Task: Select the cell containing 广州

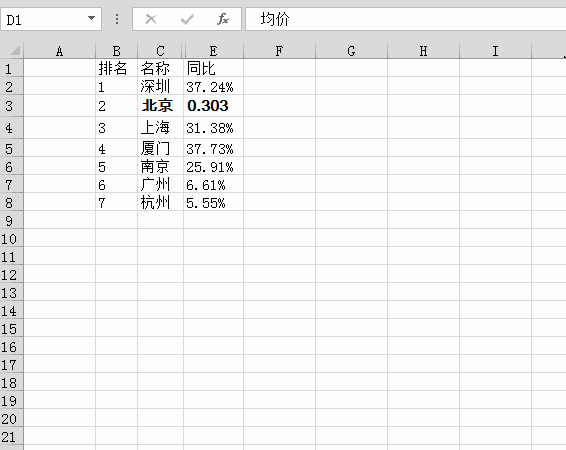Action: click(x=161, y=184)
